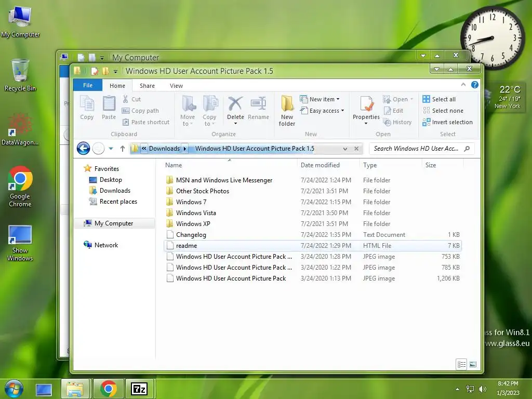This screenshot has width=532, height=399.
Task: Switch to the View ribbon tab
Action: 176,86
